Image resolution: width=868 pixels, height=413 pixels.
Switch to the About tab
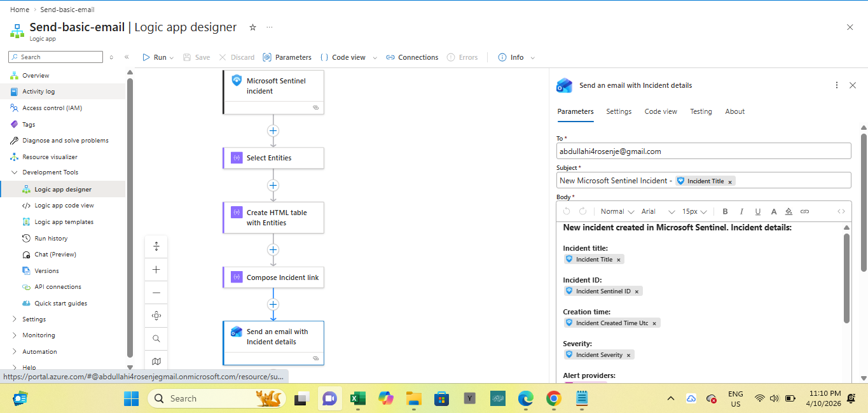[x=734, y=111]
